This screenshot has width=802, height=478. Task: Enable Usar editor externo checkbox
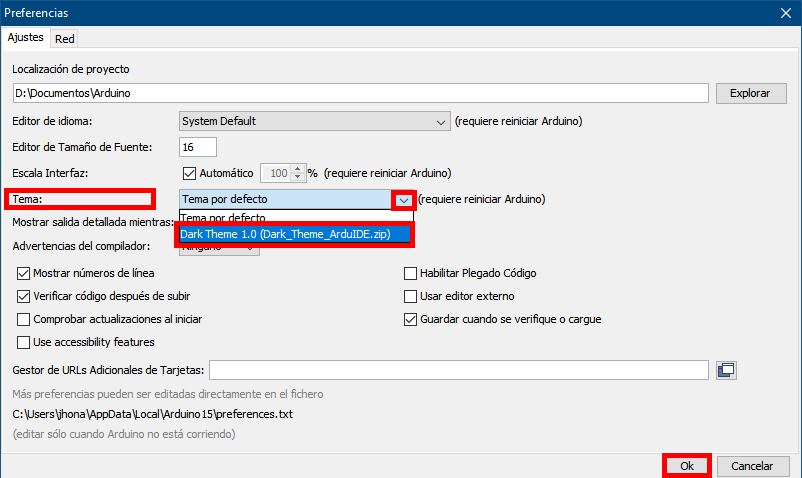tap(410, 297)
